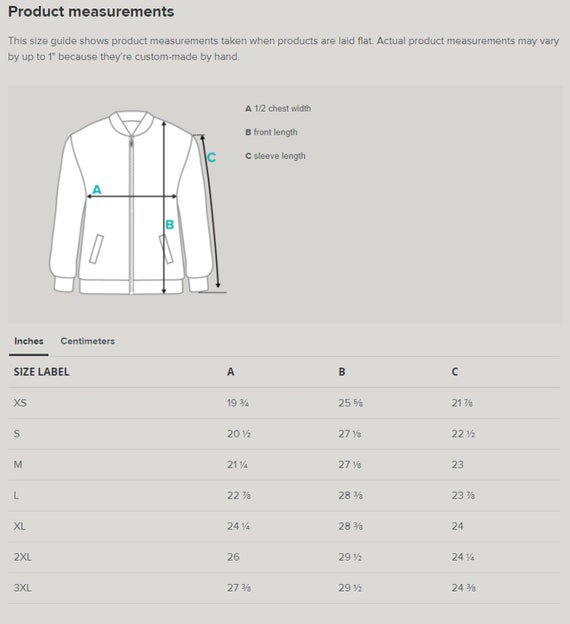Click the 3XL size row label
The image size is (570, 624).
click(22, 588)
